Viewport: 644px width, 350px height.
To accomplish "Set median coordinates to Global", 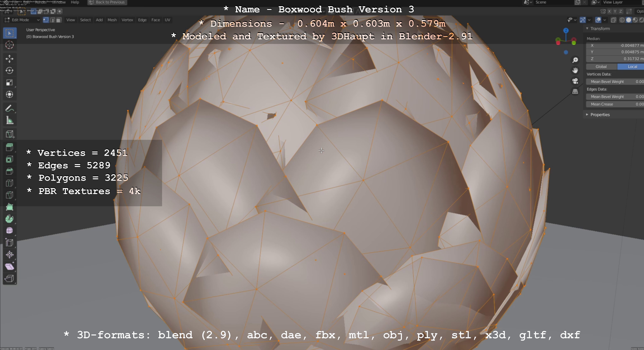I will (x=601, y=67).
